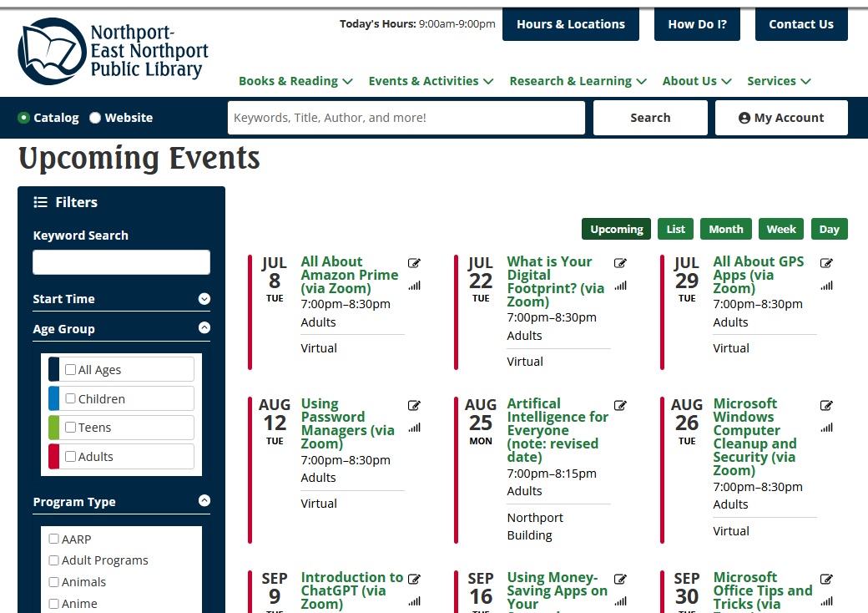Check the Teens age group checkbox
This screenshot has width=868, height=613.
(70, 427)
